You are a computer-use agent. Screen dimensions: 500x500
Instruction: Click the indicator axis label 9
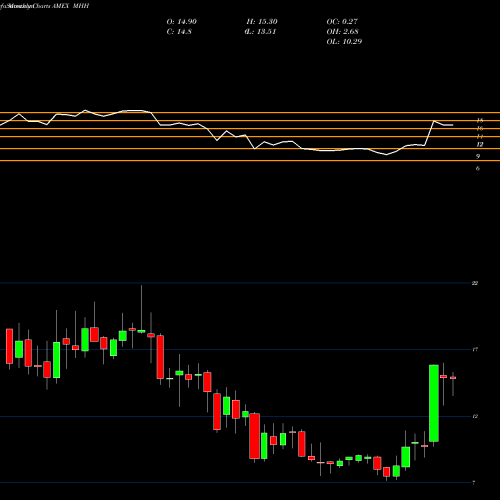pos(478,156)
